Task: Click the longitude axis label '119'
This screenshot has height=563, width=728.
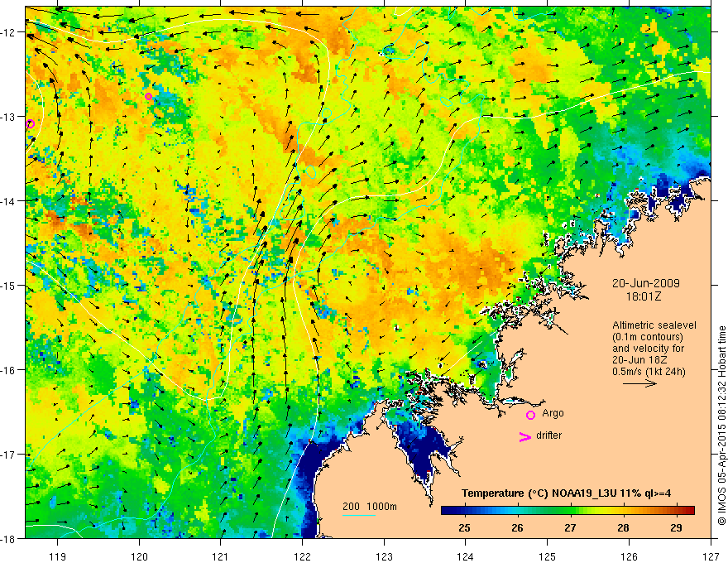Action: pos(58,556)
